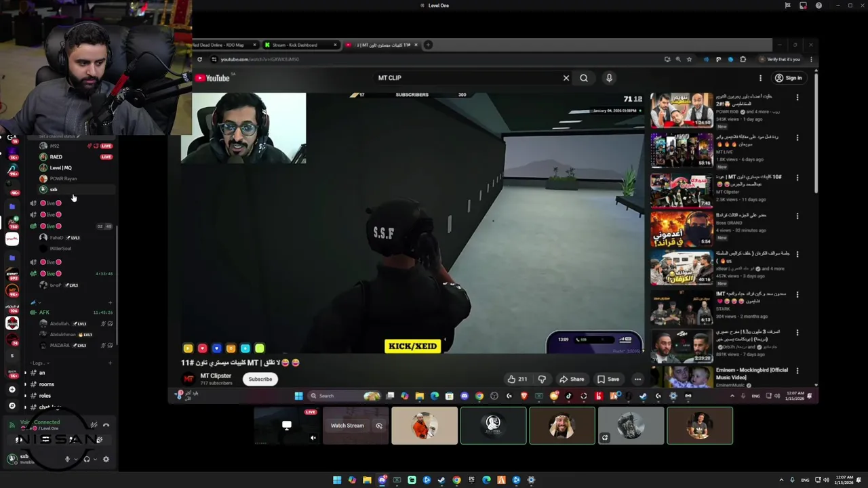Click the YouTube logo home link
The image size is (868, 488).
[213, 78]
